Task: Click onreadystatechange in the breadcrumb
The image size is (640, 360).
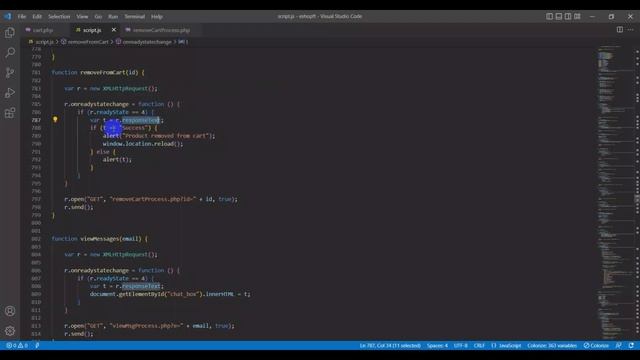Action: tap(147, 42)
